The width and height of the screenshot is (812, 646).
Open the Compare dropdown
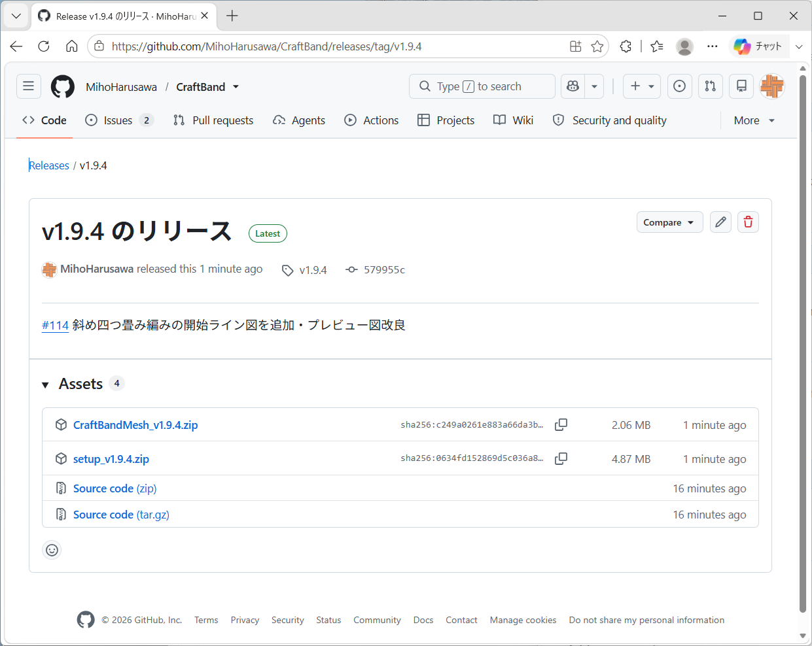click(x=669, y=222)
